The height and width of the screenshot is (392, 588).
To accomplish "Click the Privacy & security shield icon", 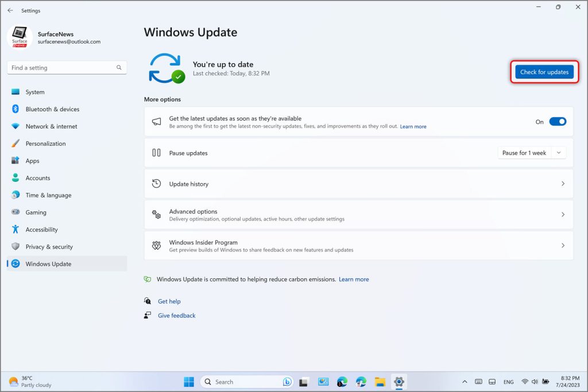I will [x=16, y=247].
